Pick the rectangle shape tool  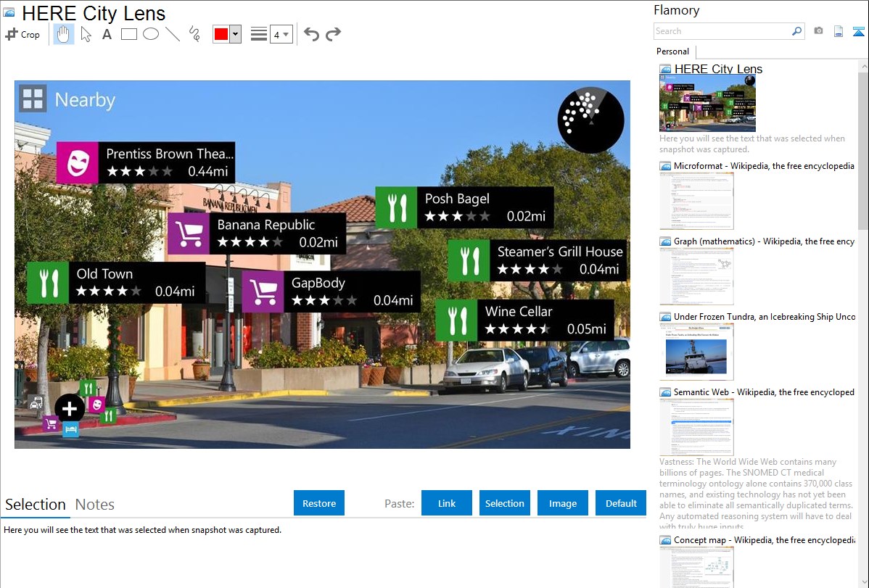pyautogui.click(x=129, y=34)
